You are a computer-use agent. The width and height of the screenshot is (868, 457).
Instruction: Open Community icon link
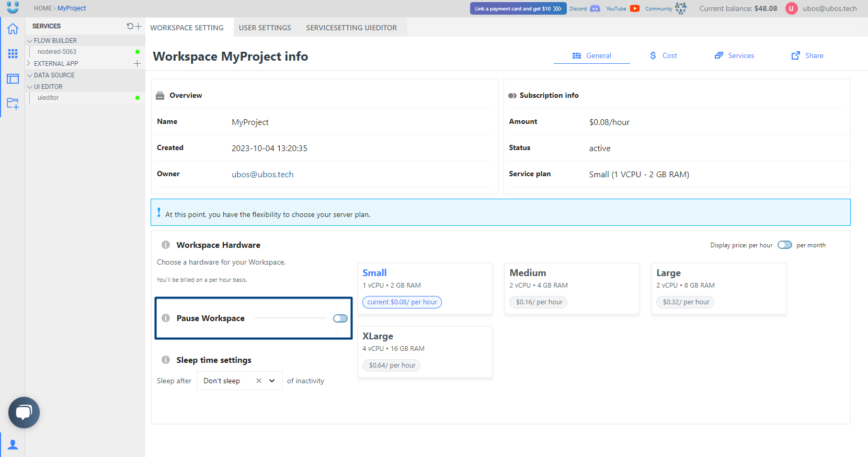[681, 8]
